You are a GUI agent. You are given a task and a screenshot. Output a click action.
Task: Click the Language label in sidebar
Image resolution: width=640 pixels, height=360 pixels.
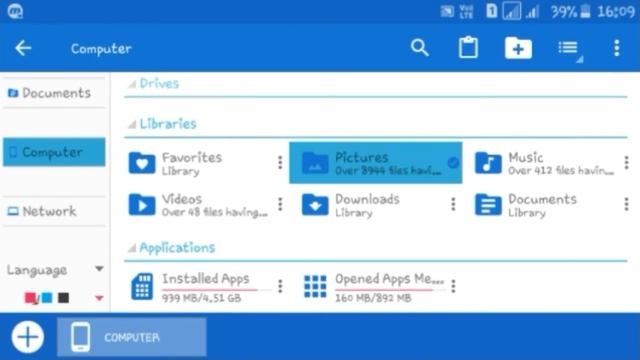tap(37, 270)
